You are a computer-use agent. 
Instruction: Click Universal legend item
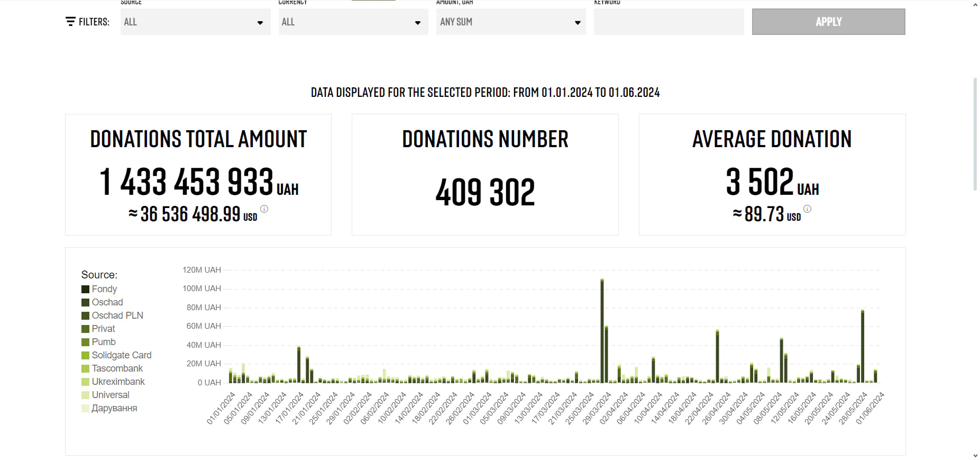[x=110, y=395]
